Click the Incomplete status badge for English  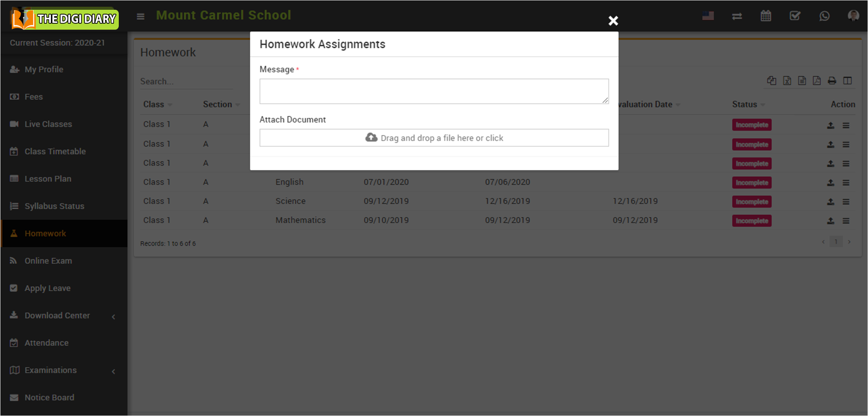point(751,183)
